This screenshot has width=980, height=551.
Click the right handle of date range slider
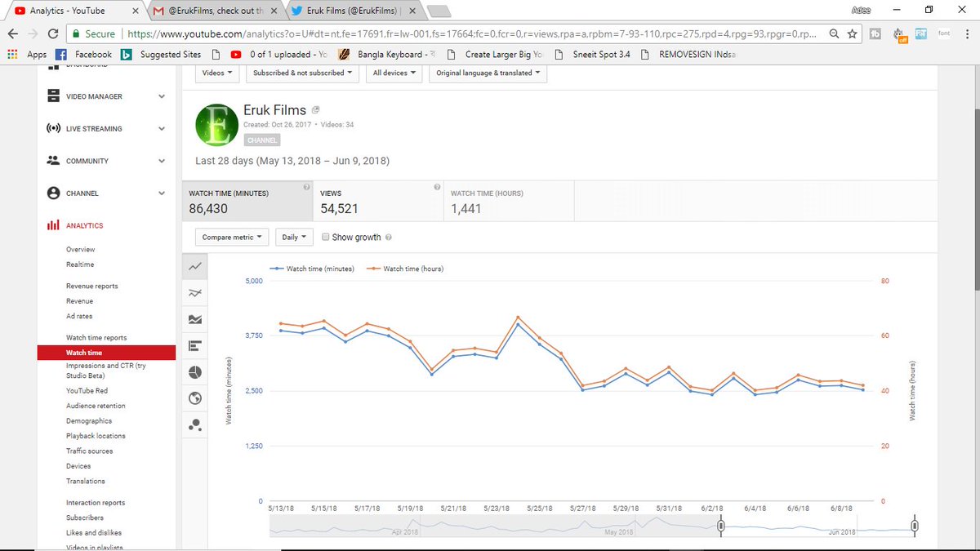915,526
